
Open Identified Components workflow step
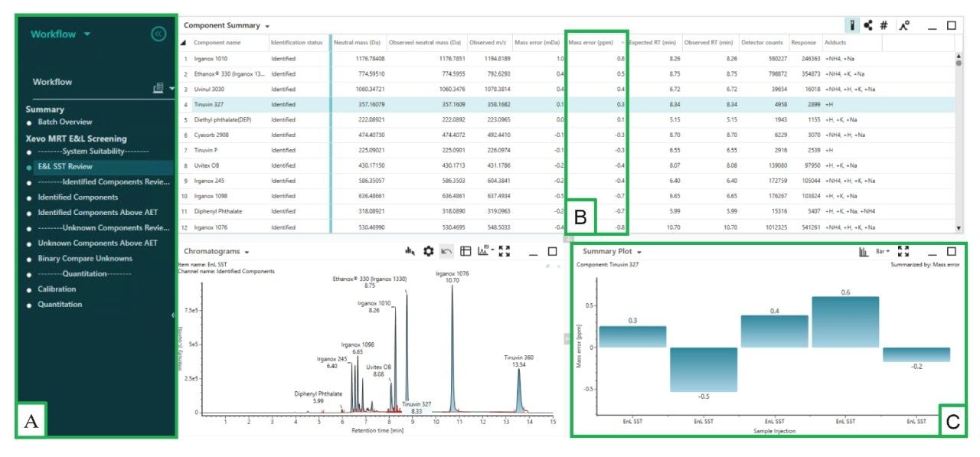pyautogui.click(x=78, y=197)
